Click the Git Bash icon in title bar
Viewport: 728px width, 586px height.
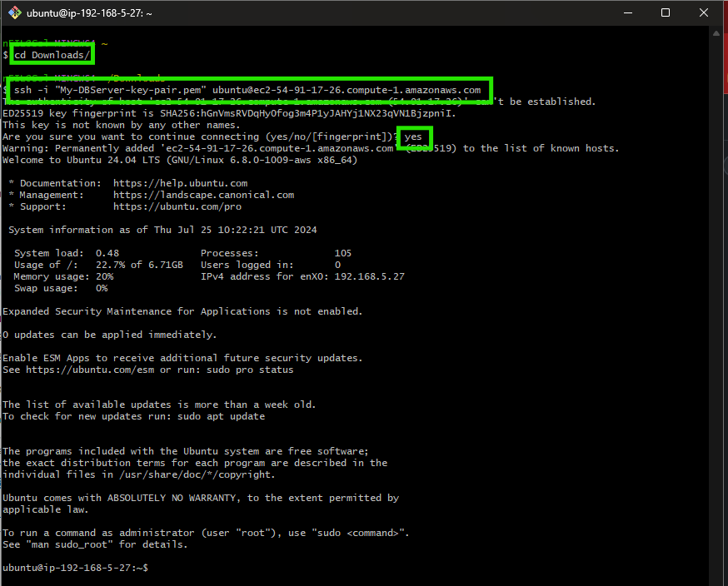click(x=14, y=12)
